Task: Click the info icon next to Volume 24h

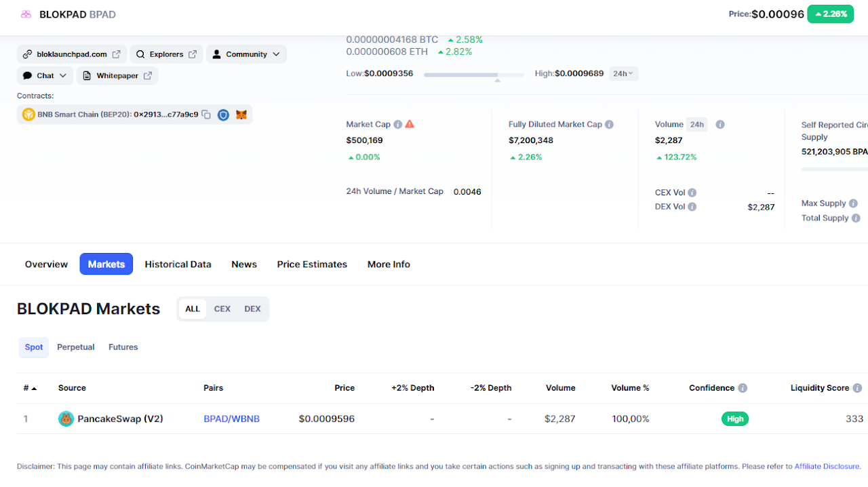Action: [x=720, y=124]
